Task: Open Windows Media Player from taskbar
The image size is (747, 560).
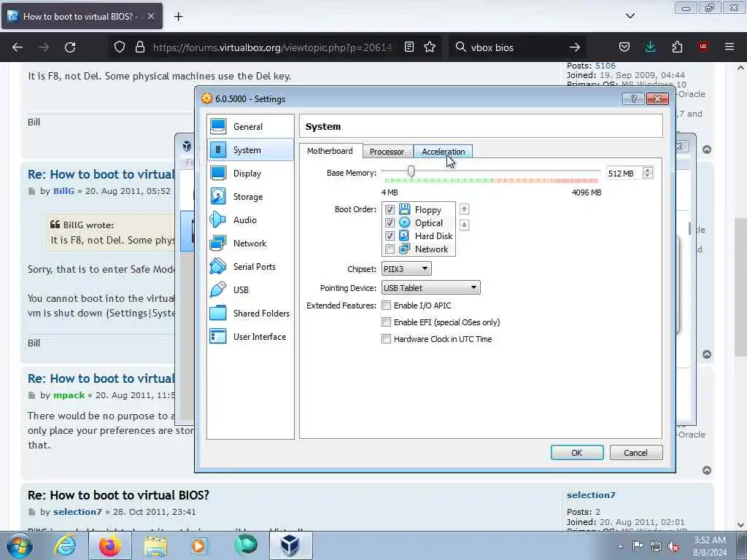Action: (198, 545)
